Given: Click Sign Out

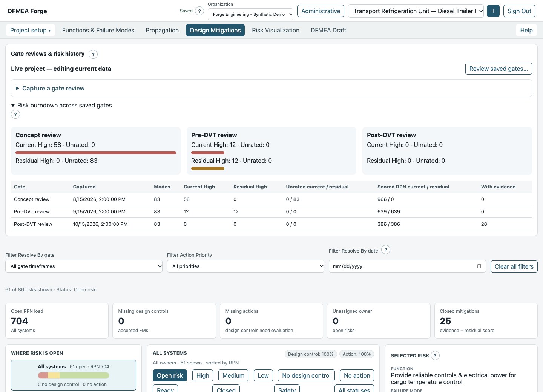Looking at the screenshot, I should pyautogui.click(x=519, y=11).
